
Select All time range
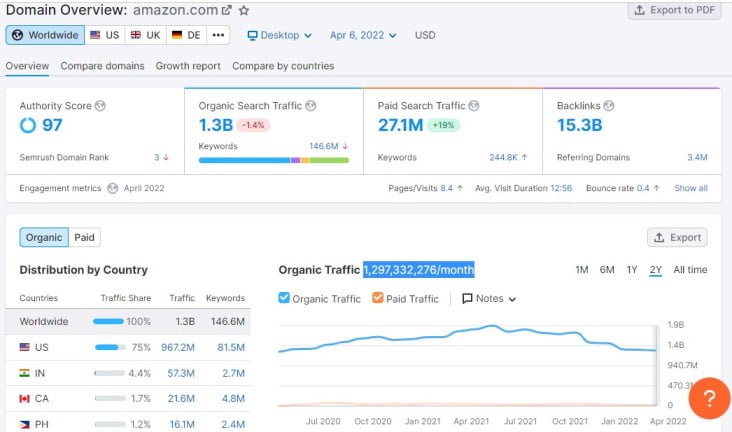[x=690, y=270]
